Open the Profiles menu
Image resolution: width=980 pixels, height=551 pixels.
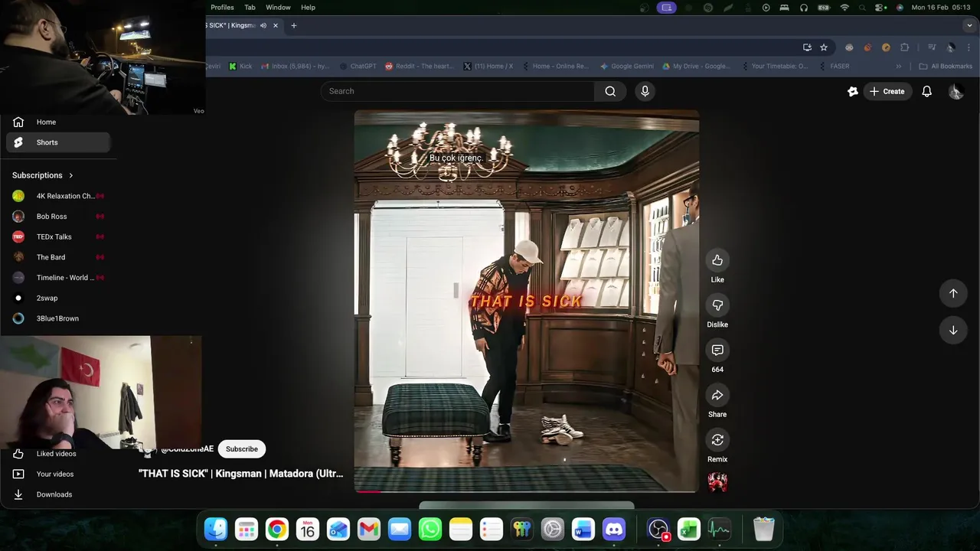coord(222,7)
